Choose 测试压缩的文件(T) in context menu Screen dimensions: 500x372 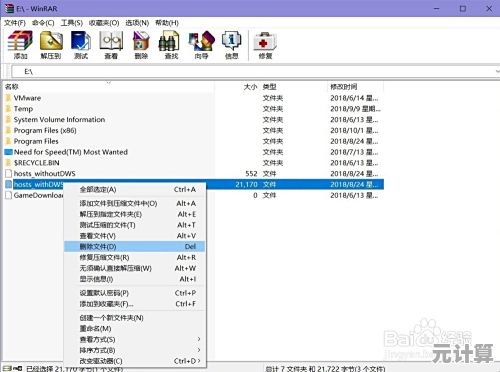pos(135,225)
